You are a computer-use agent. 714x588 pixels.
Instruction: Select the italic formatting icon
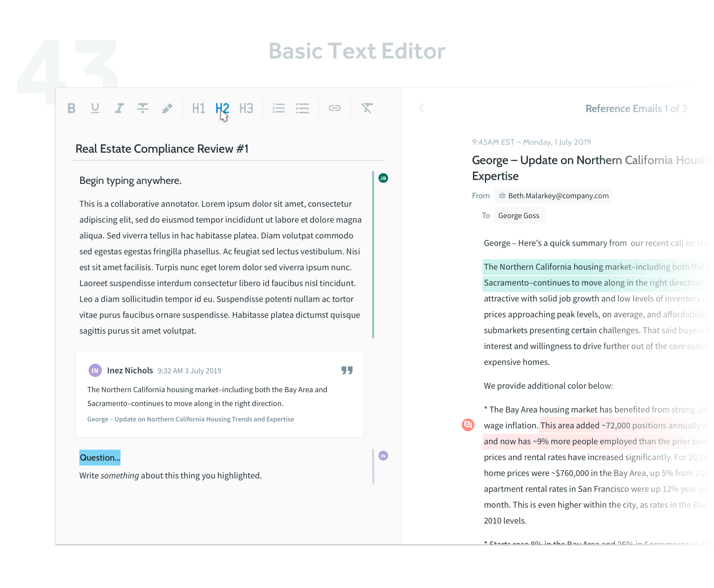tap(119, 109)
